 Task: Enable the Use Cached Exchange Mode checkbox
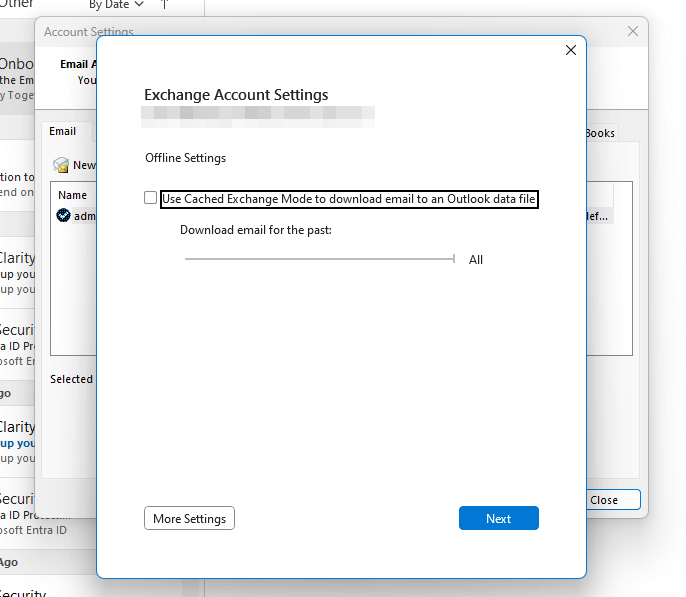click(x=150, y=198)
